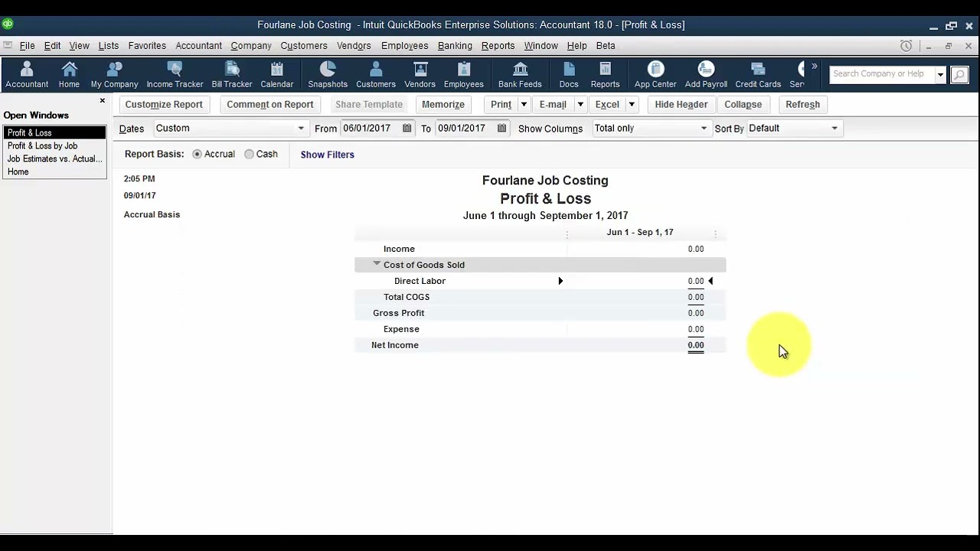
Task: Open the Beta menu
Action: 606,46
